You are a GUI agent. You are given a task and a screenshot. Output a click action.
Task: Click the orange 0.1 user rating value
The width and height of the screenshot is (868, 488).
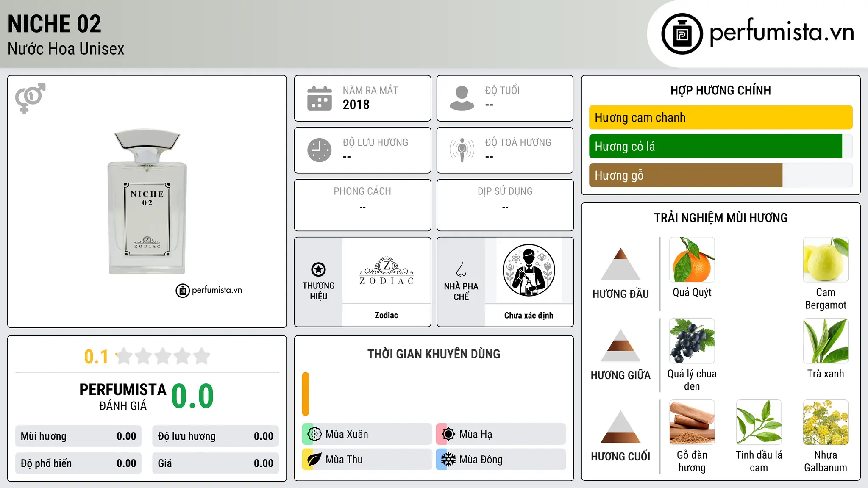point(96,357)
